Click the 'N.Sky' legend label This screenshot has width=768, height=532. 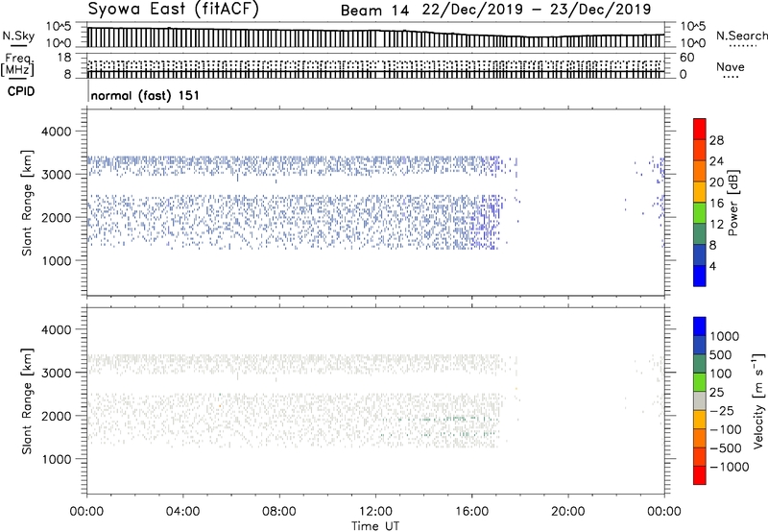pyautogui.click(x=18, y=36)
